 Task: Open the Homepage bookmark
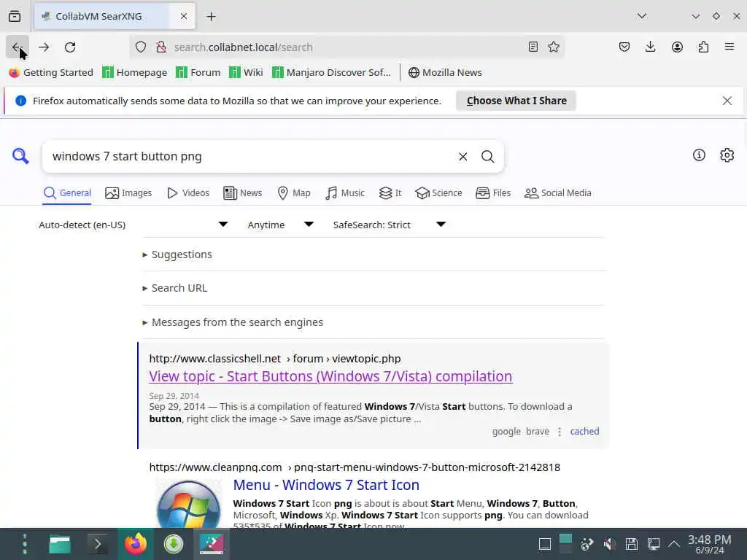(x=135, y=72)
